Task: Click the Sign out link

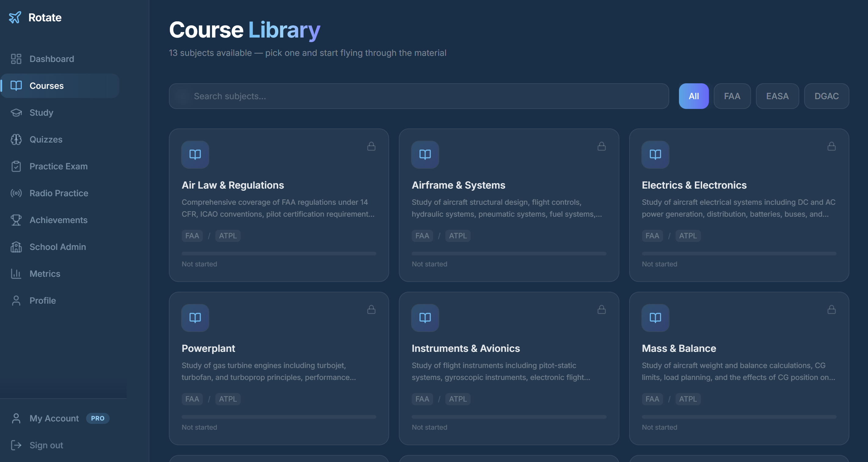Action: pos(46,445)
